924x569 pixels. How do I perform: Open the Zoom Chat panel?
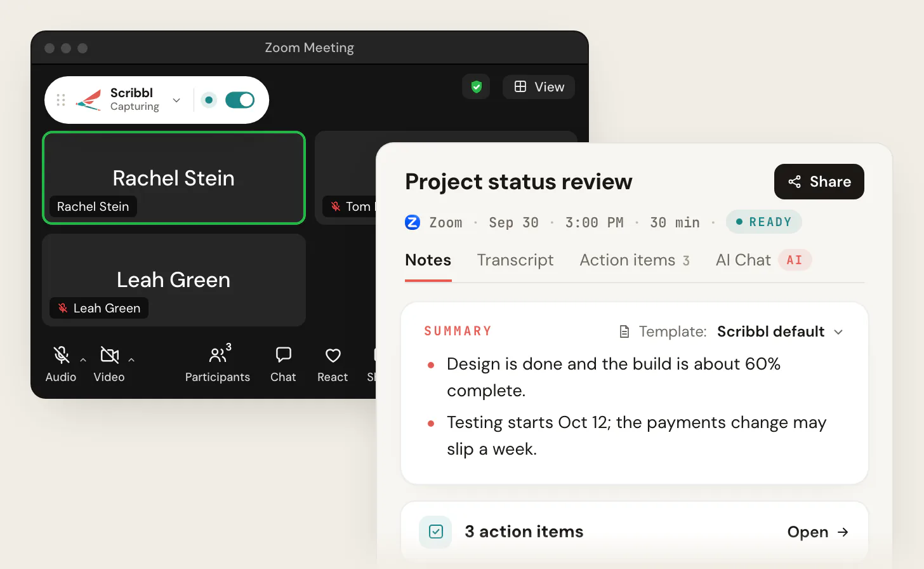tap(283, 364)
